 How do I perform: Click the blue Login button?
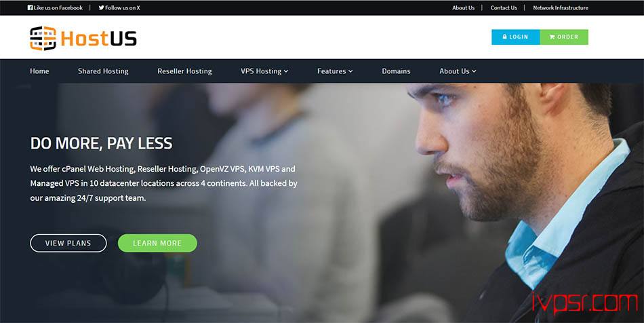[515, 37]
